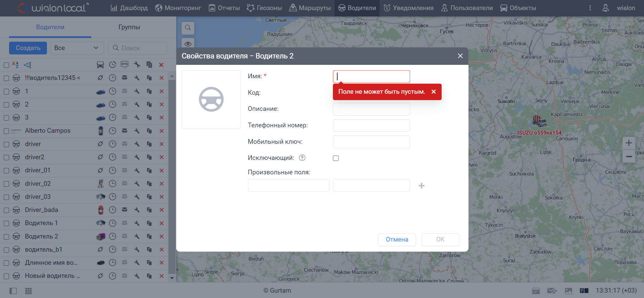Switch to the Группы tab
The width and height of the screenshot is (644, 298).
(x=129, y=27)
